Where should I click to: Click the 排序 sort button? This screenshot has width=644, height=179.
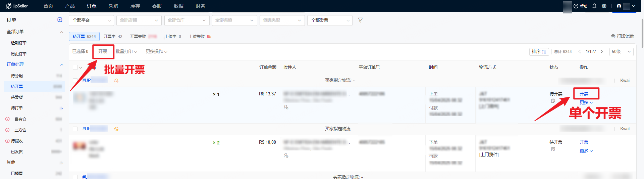(x=539, y=51)
